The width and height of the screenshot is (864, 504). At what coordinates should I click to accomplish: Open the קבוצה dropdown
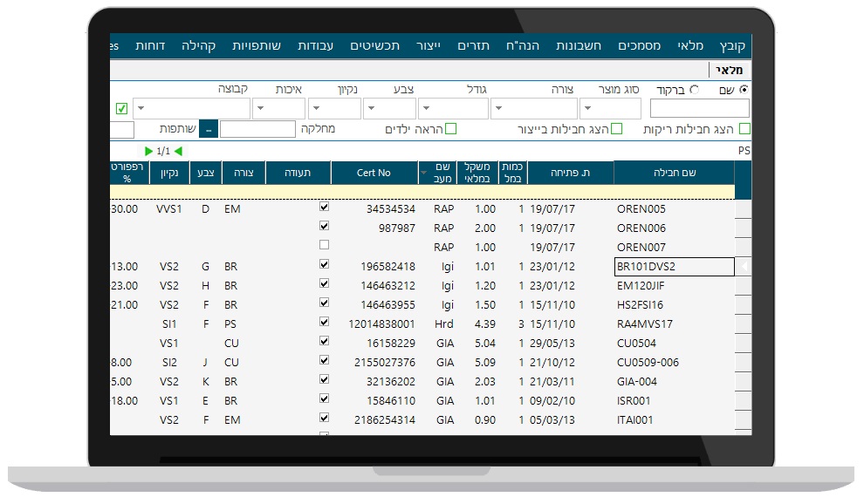[x=192, y=108]
